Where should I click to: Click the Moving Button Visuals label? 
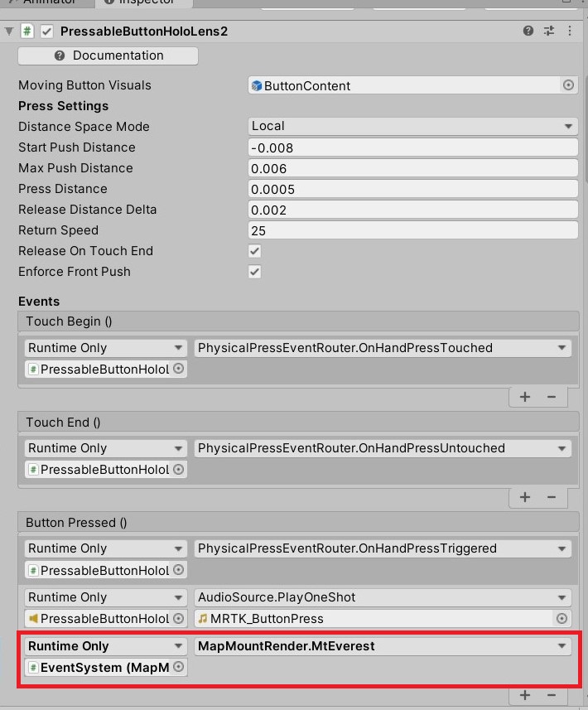coord(84,85)
